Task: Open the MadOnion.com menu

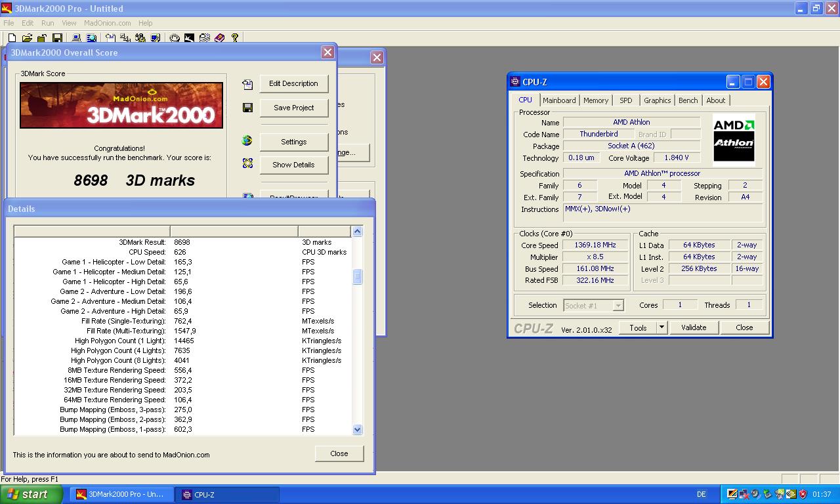Action: [x=107, y=23]
